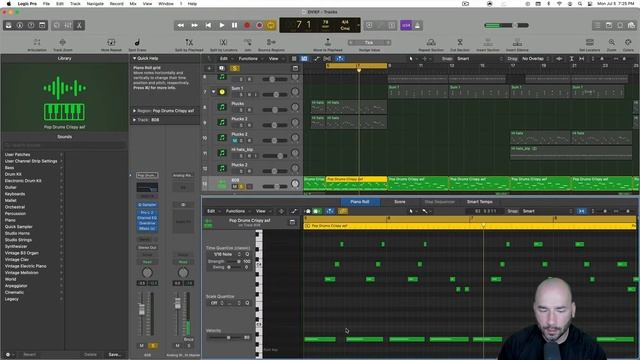Solo the 808 track
Viewport: 640px width, 360px height.
241,187
